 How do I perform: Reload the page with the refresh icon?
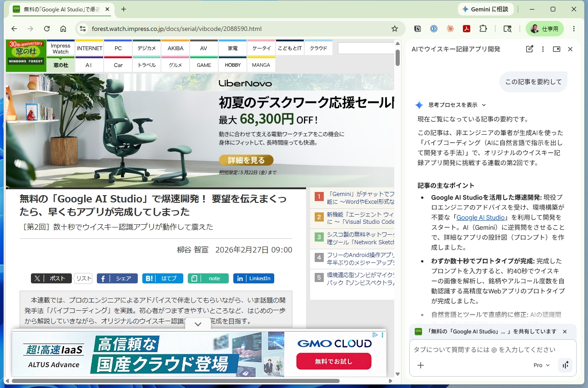point(46,29)
